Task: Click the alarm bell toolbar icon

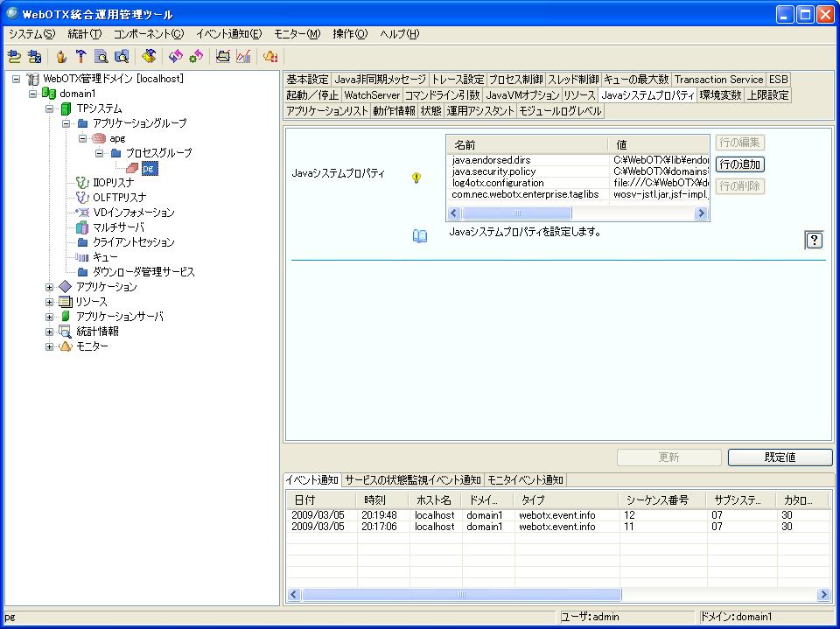Action: [270, 57]
